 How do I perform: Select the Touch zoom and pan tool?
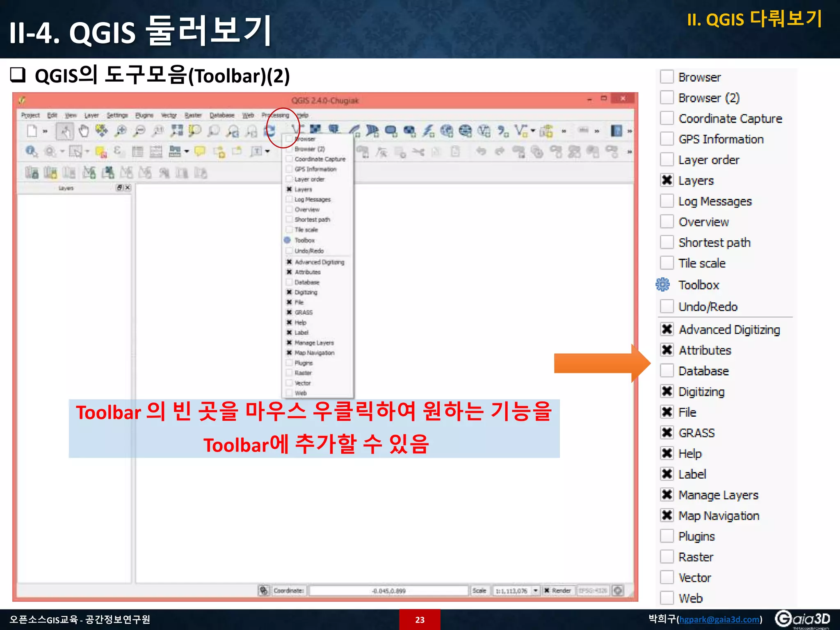65,131
